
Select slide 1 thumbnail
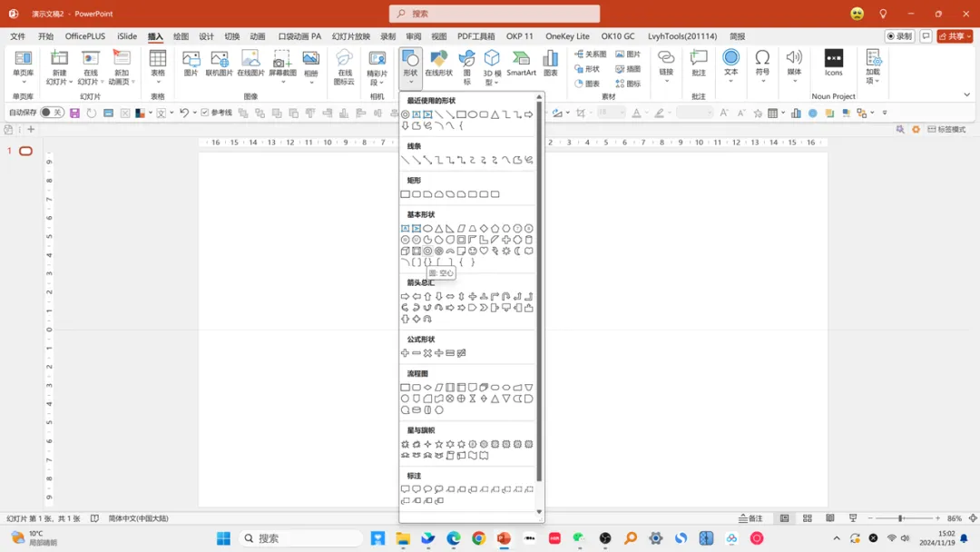click(x=25, y=151)
